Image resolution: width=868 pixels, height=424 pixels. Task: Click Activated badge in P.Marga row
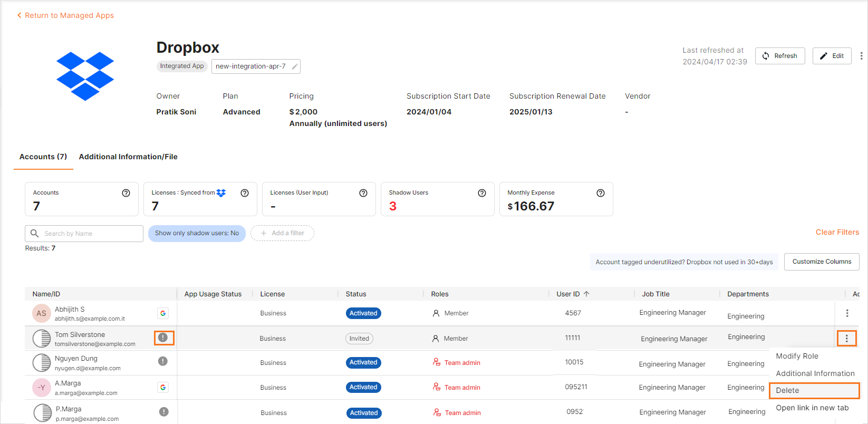click(x=364, y=413)
